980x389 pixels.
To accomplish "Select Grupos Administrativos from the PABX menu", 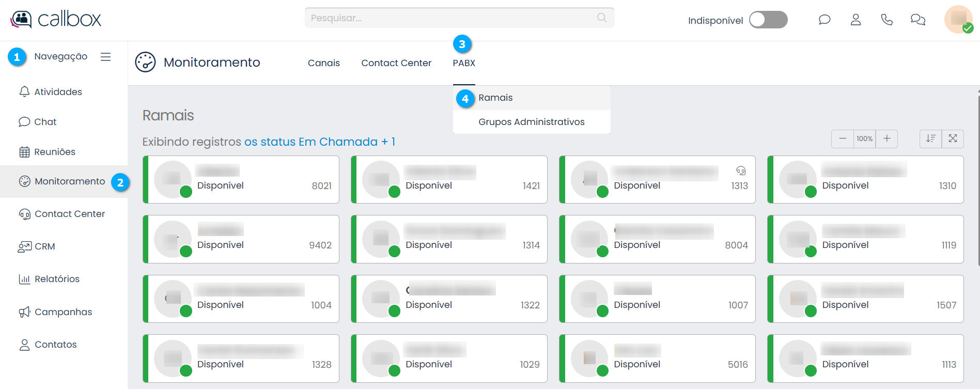I will pos(531,122).
